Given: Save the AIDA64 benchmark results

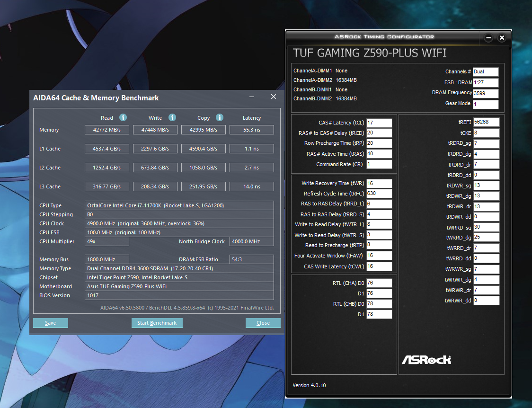Looking at the screenshot, I should (51, 323).
